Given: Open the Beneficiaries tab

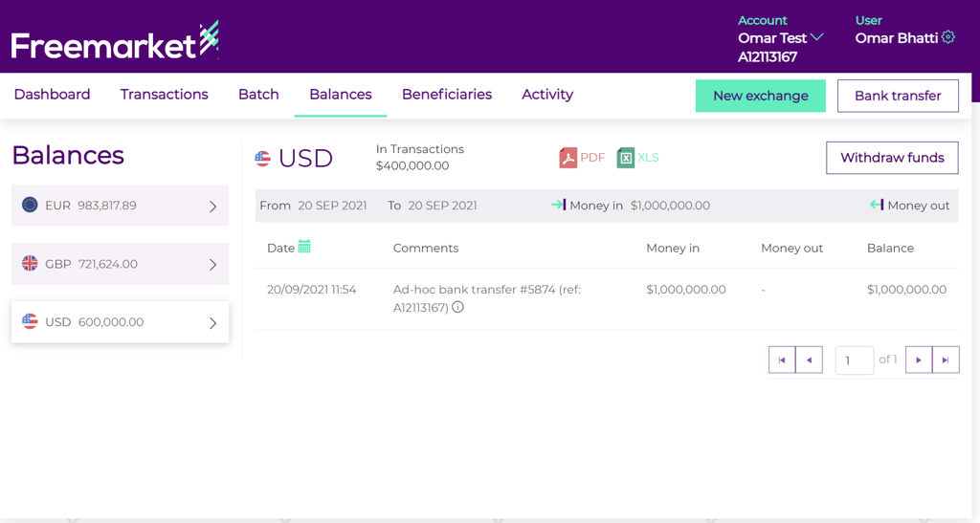Looking at the screenshot, I should [x=447, y=95].
